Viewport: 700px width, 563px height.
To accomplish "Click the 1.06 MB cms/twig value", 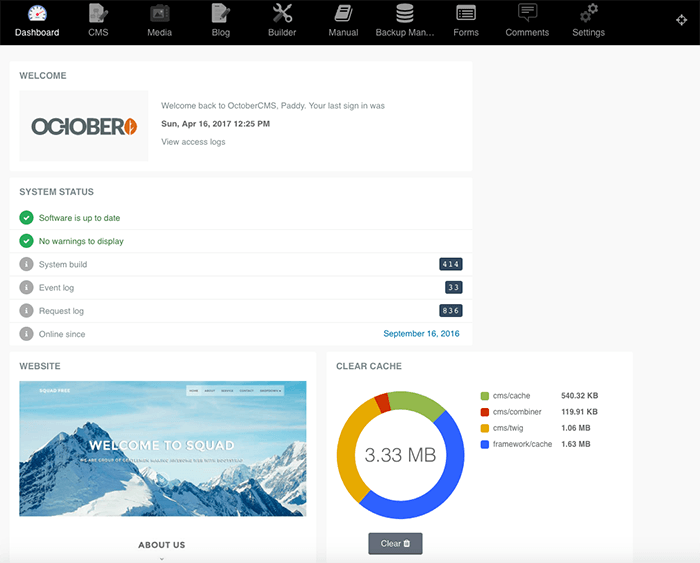I will [x=576, y=428].
